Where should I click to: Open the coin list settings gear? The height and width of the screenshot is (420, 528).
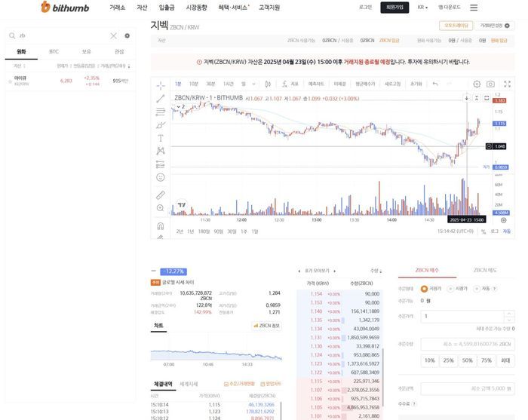point(127,35)
